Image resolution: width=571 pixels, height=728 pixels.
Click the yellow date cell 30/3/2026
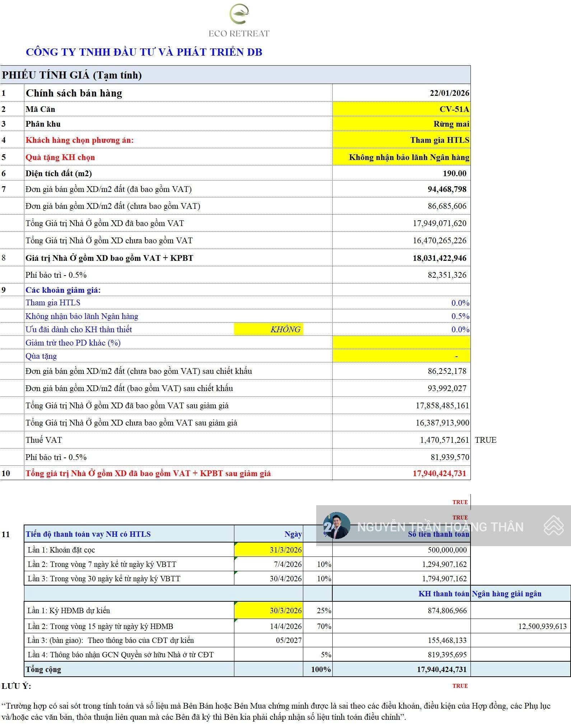[x=268, y=610]
